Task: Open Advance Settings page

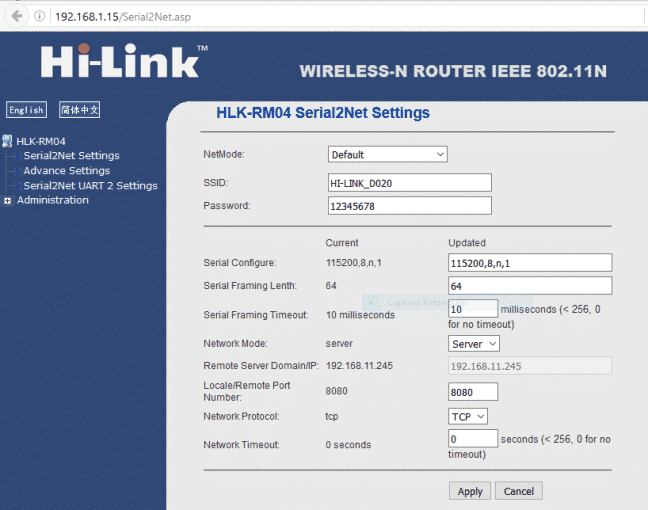Action: [x=67, y=171]
